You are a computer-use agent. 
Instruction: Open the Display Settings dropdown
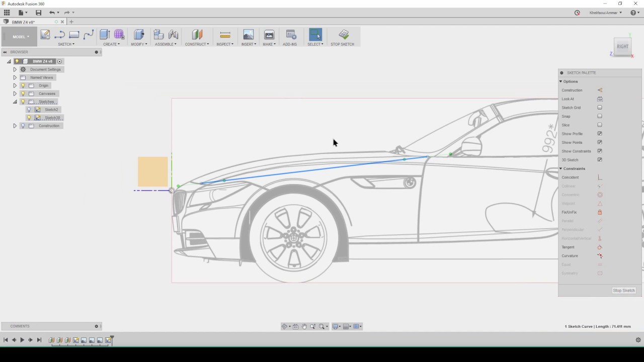[337, 326]
